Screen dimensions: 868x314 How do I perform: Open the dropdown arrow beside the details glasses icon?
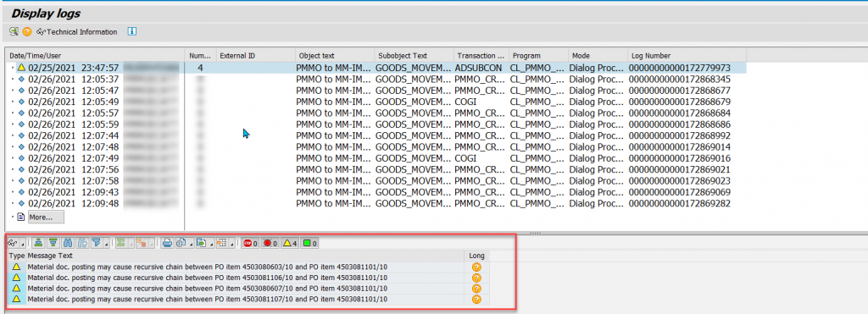[22, 243]
